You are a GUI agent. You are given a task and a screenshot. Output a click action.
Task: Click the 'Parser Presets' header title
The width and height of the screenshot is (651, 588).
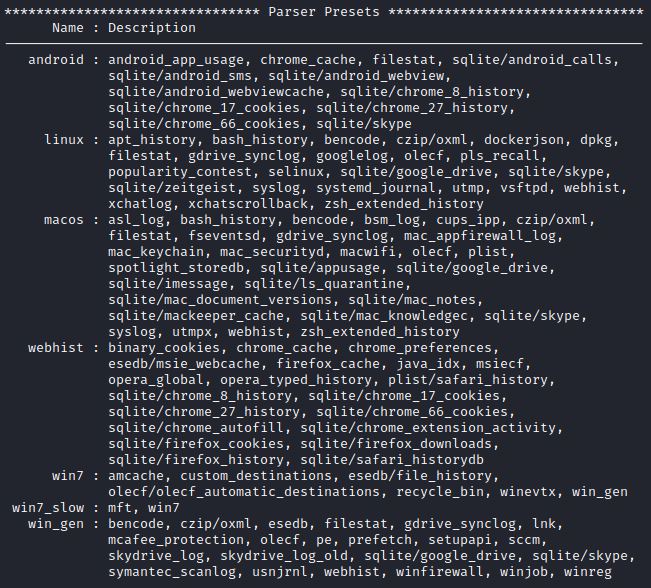point(324,12)
